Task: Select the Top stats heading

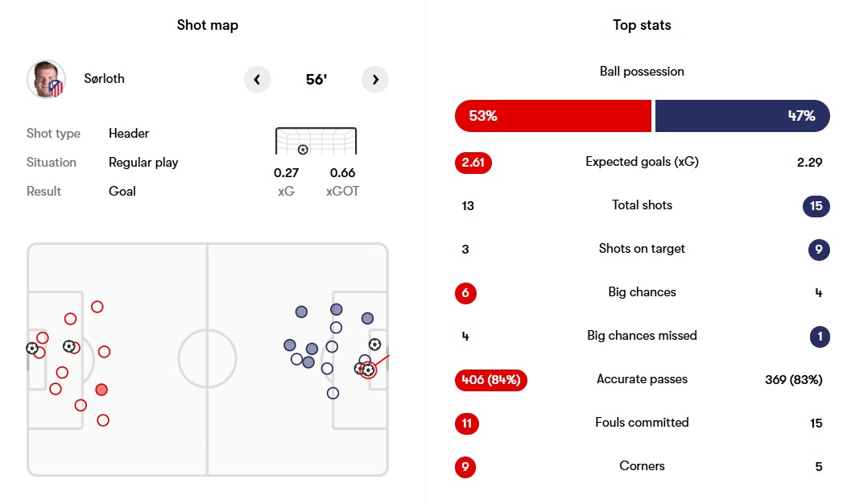Action: (642, 25)
